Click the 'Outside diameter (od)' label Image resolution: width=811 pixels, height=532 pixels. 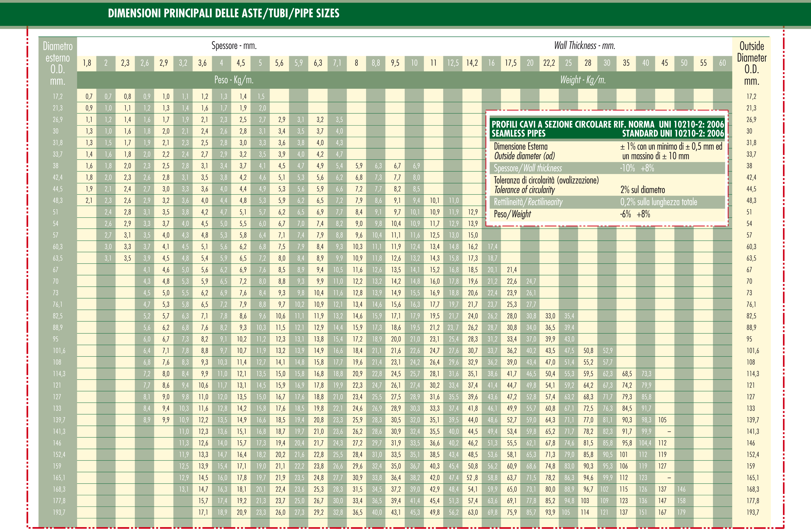pyautogui.click(x=524, y=156)
